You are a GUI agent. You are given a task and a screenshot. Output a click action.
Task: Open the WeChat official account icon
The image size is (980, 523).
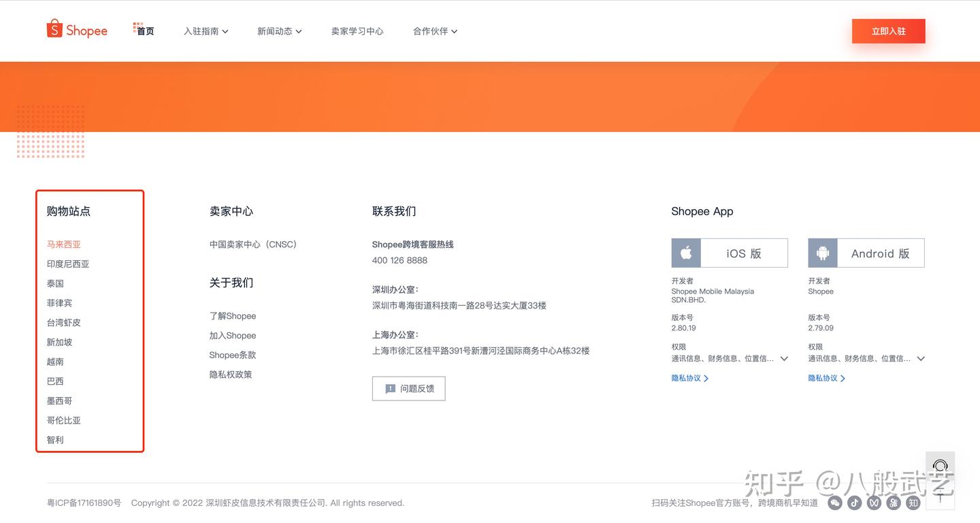click(x=835, y=503)
